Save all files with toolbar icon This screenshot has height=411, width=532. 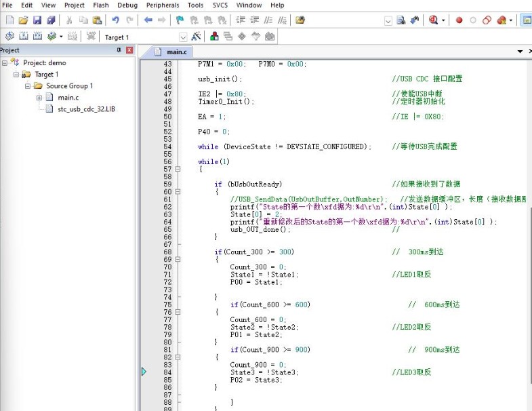(x=51, y=20)
